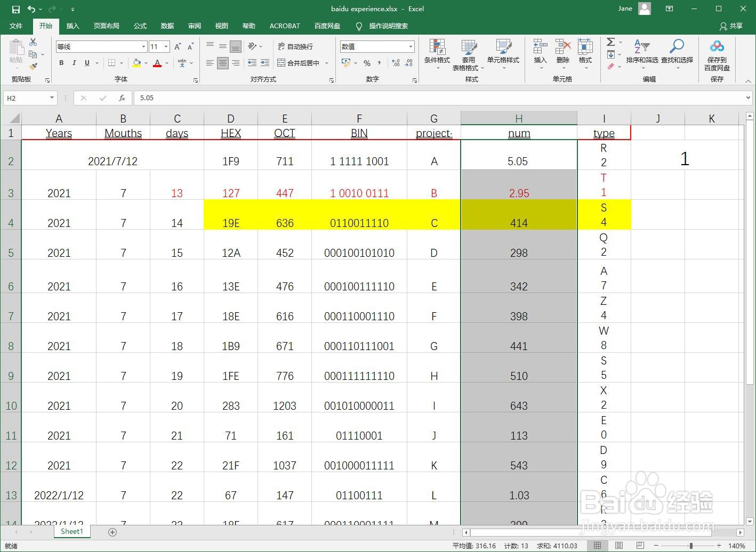756x552 pixels.
Task: Click the AutoSum sigma icon
Action: tap(611, 42)
